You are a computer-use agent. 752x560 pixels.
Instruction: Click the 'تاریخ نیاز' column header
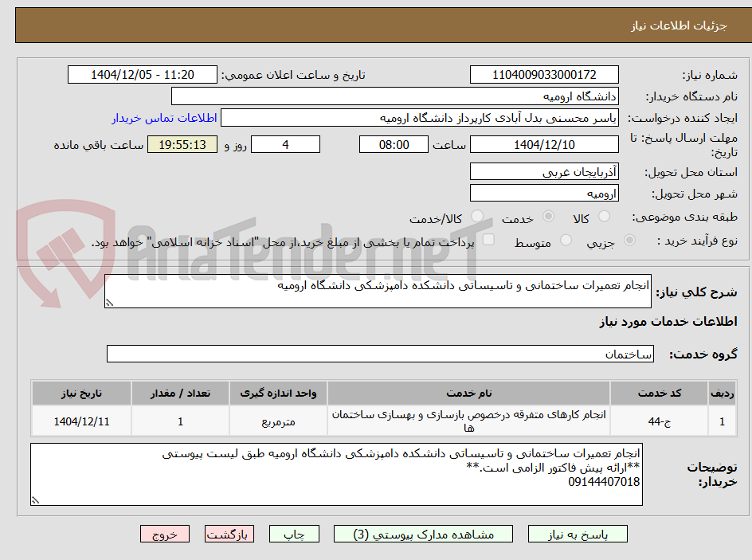point(81,394)
